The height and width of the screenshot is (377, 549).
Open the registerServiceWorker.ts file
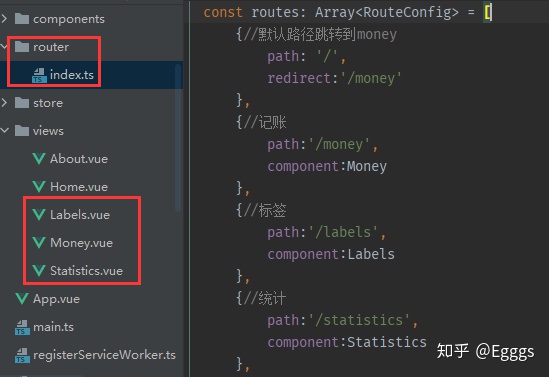pyautogui.click(x=104, y=355)
